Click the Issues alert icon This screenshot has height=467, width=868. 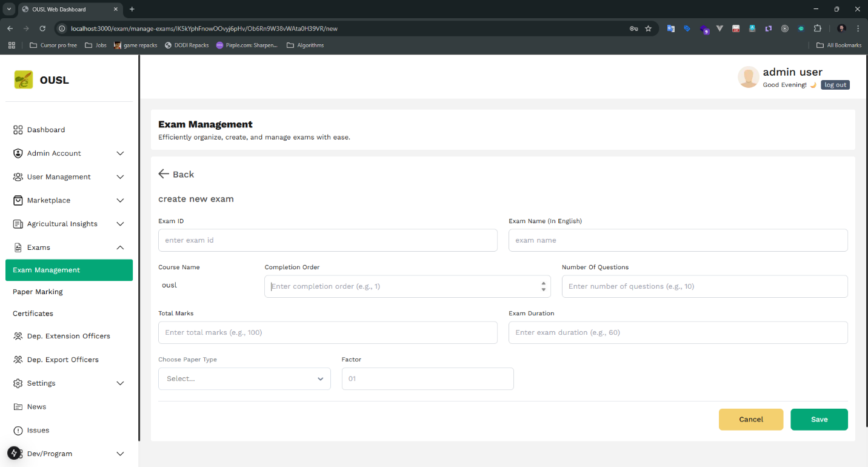18,431
